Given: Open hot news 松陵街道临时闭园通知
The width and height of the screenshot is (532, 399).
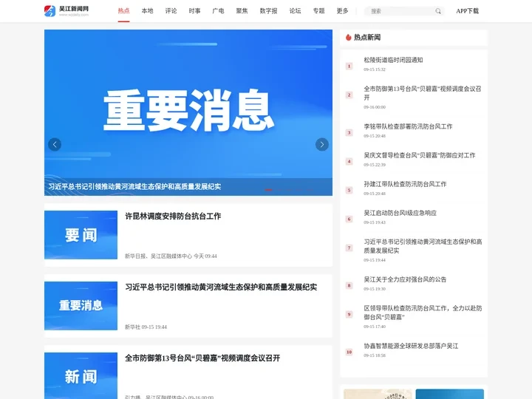Looking at the screenshot, I should point(393,60).
